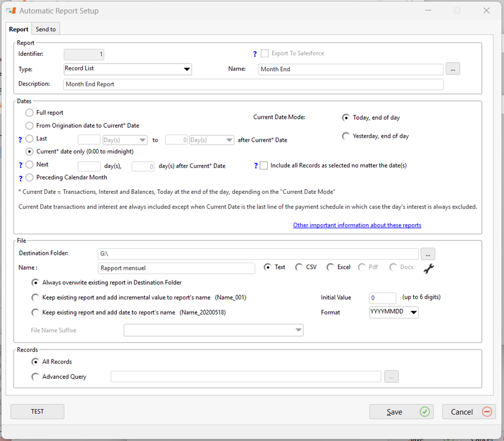
Task: Expand the YYYYMMDD Format dropdown
Action: (413, 312)
